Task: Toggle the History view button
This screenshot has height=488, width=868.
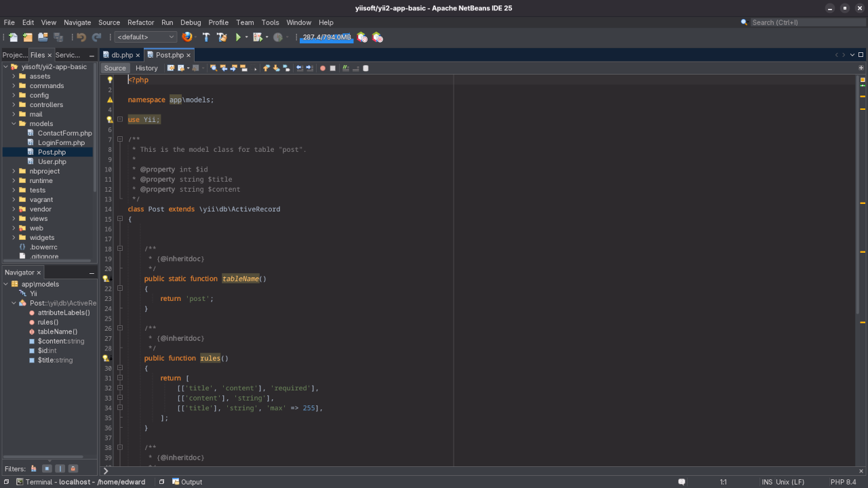Action: point(146,68)
